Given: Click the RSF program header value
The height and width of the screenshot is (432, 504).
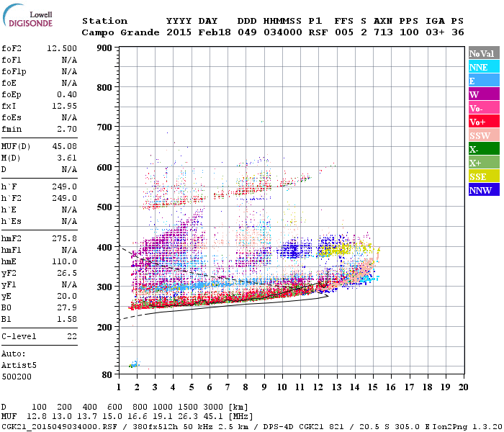Looking at the screenshot, I should tap(318, 32).
